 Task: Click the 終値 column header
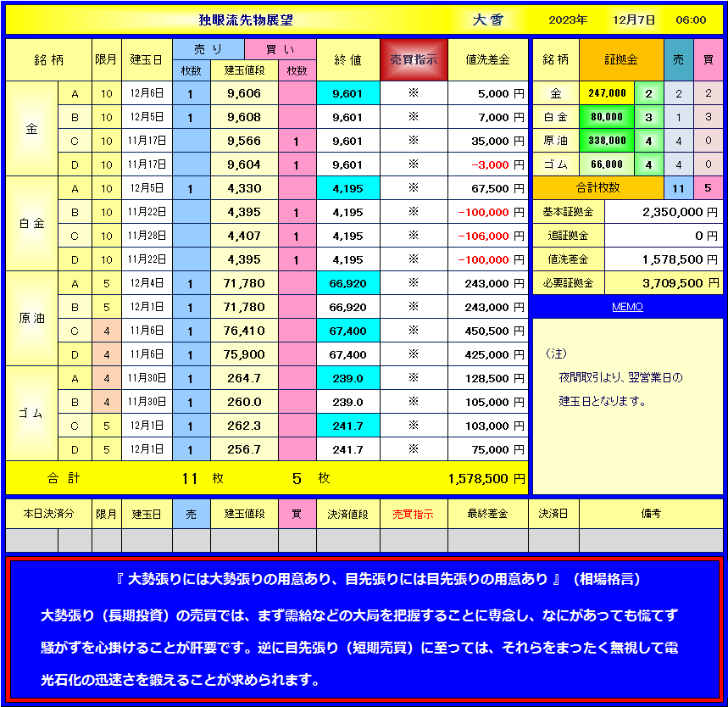[x=347, y=59]
